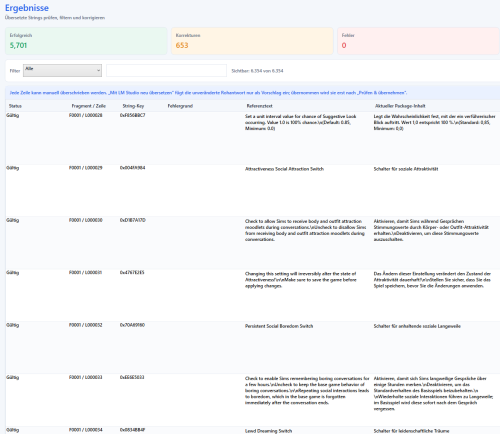Image resolution: width=500 pixels, height=434 pixels.
Task: Select fragment cell F0001 / L000032
Action: (86, 325)
